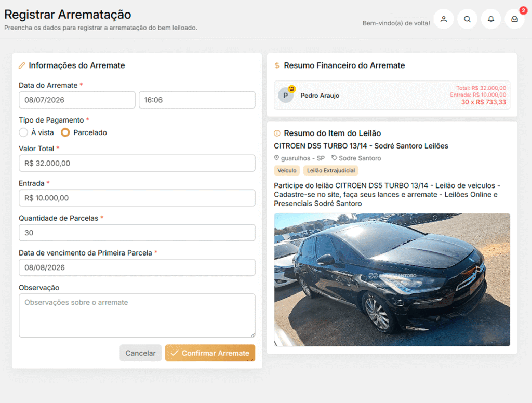Select the À vista payment option

point(23,132)
